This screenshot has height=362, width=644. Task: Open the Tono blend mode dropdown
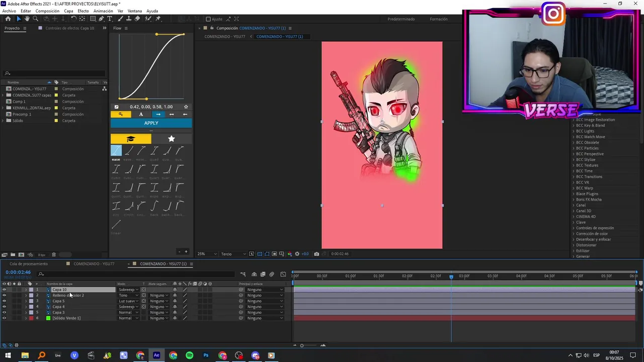click(x=128, y=295)
